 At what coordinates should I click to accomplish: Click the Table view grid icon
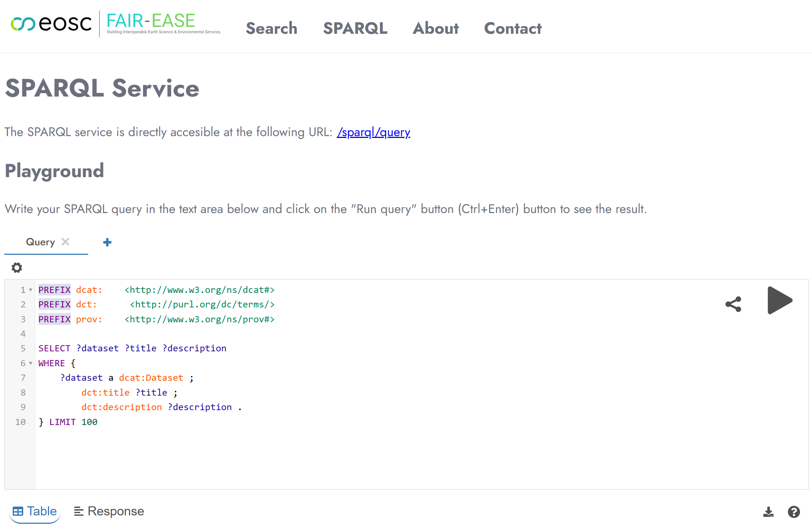pos(19,511)
